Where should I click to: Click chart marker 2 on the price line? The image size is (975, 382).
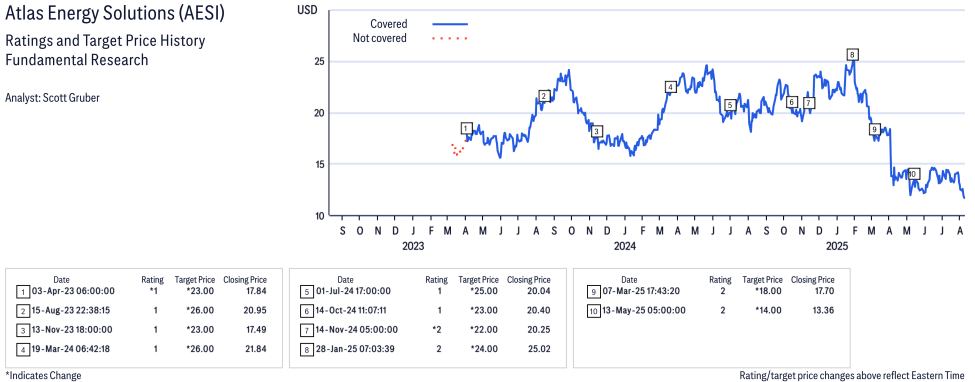pos(544,96)
